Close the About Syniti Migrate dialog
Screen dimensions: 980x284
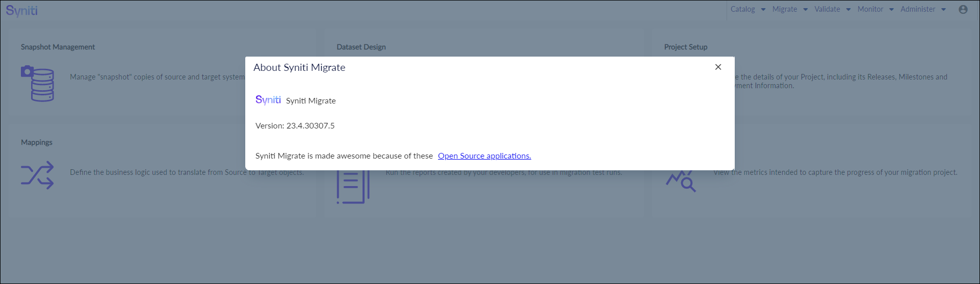[718, 67]
